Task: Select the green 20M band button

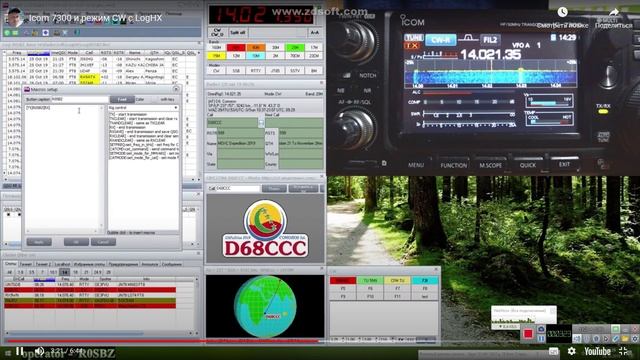Action: [295, 47]
